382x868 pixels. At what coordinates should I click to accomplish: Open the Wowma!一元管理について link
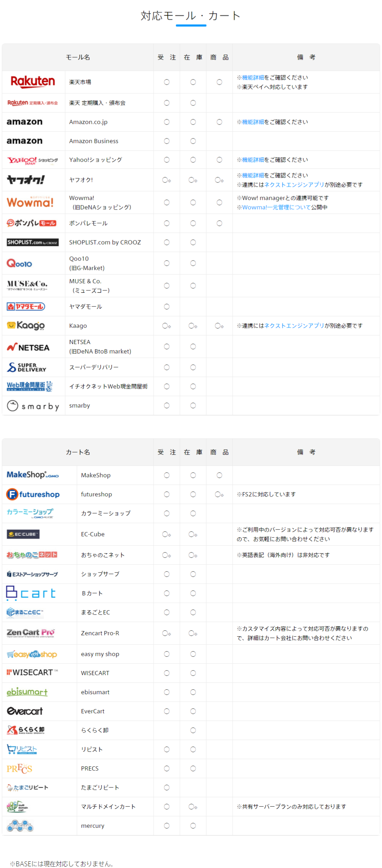276,207
